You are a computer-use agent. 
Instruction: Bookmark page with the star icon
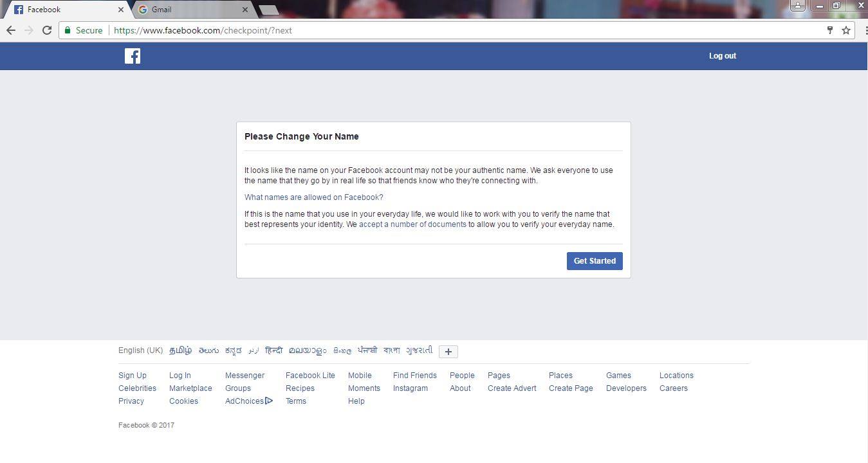tap(846, 30)
